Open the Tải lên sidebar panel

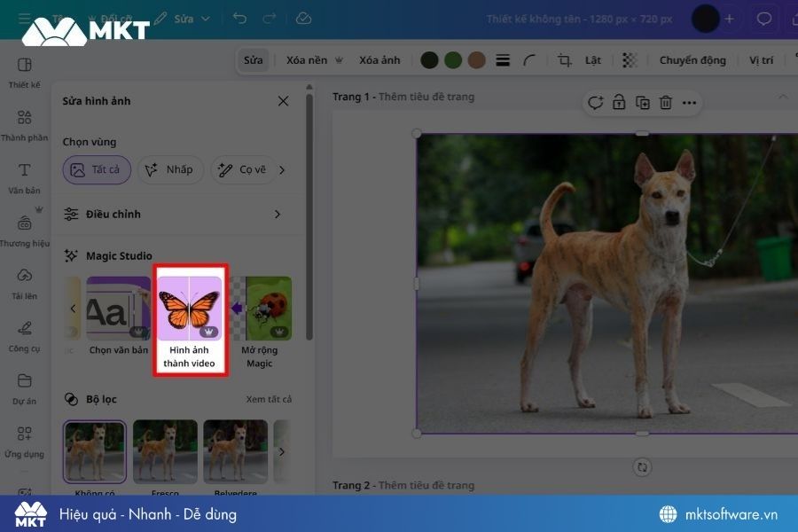24,282
